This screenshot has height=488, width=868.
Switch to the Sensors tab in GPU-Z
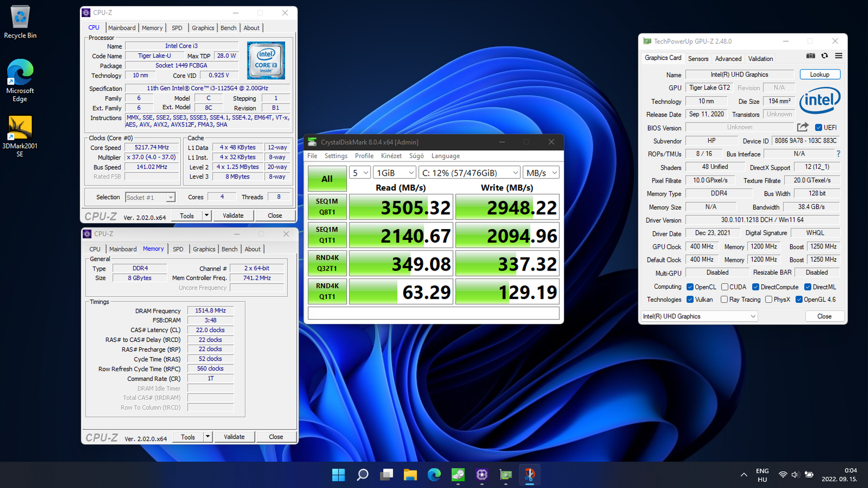pyautogui.click(x=698, y=59)
